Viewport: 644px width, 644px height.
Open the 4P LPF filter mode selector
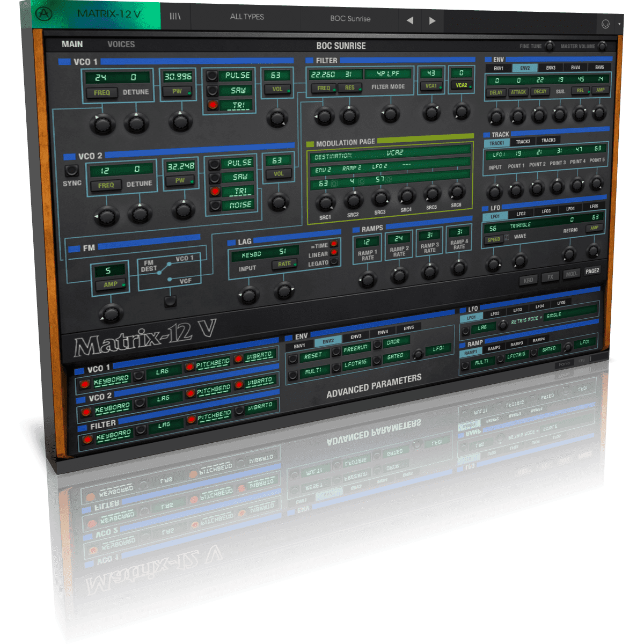point(387,74)
